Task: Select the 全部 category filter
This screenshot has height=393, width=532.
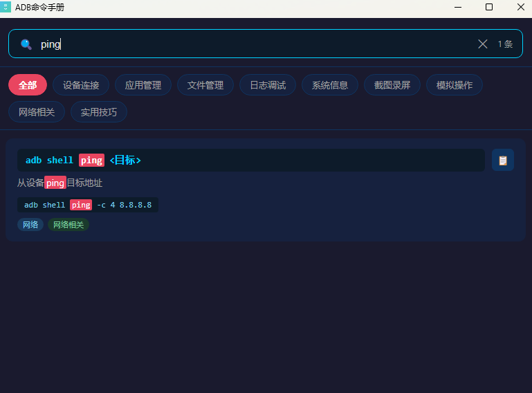Action: coord(28,85)
